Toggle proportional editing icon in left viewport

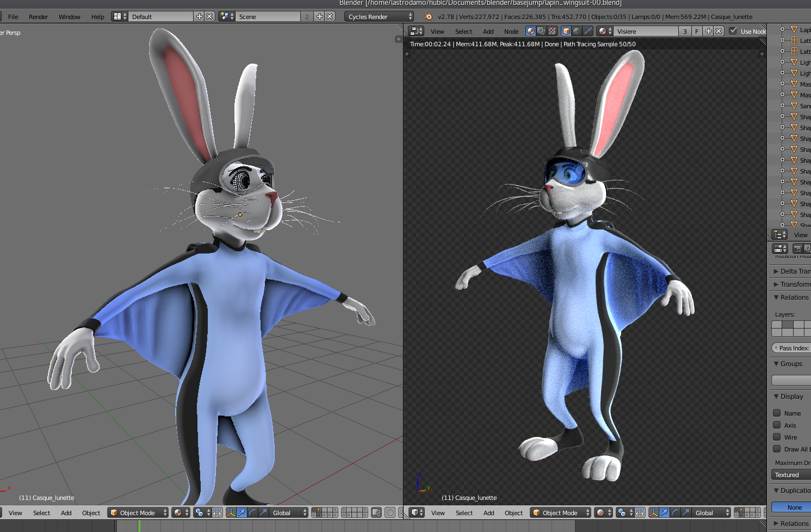[390, 512]
